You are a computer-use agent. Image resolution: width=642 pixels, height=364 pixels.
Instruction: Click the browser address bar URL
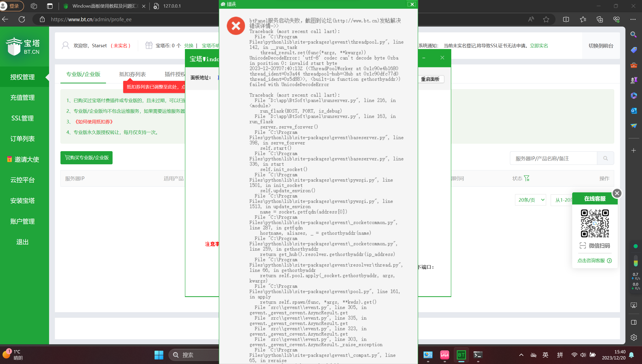pos(91,19)
